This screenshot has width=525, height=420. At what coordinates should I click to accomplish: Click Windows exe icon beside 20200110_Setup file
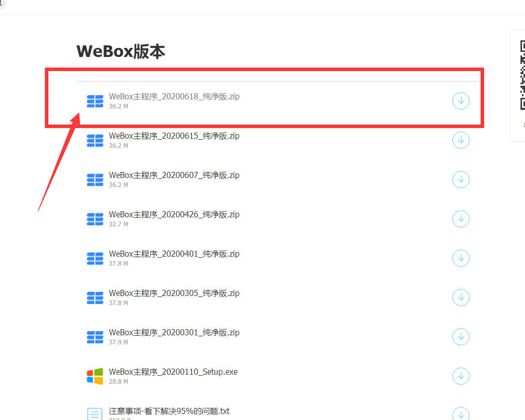click(x=95, y=376)
